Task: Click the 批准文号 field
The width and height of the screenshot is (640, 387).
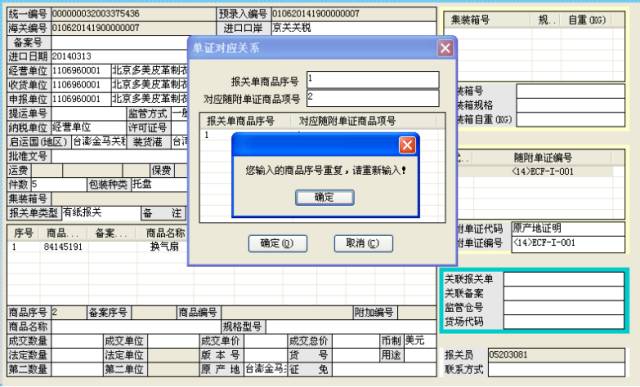Action: pyautogui.click(x=119, y=156)
